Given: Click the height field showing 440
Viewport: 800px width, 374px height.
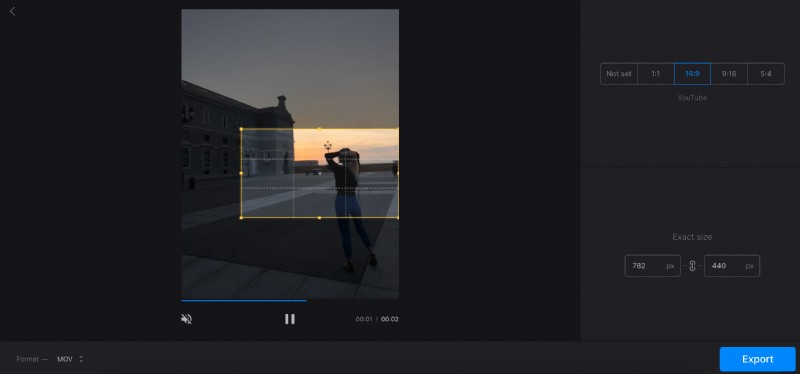Looking at the screenshot, I should (x=732, y=266).
